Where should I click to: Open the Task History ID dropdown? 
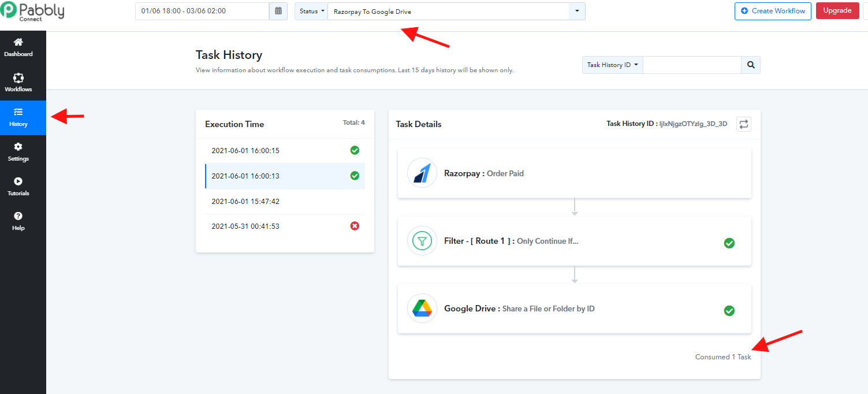point(613,65)
